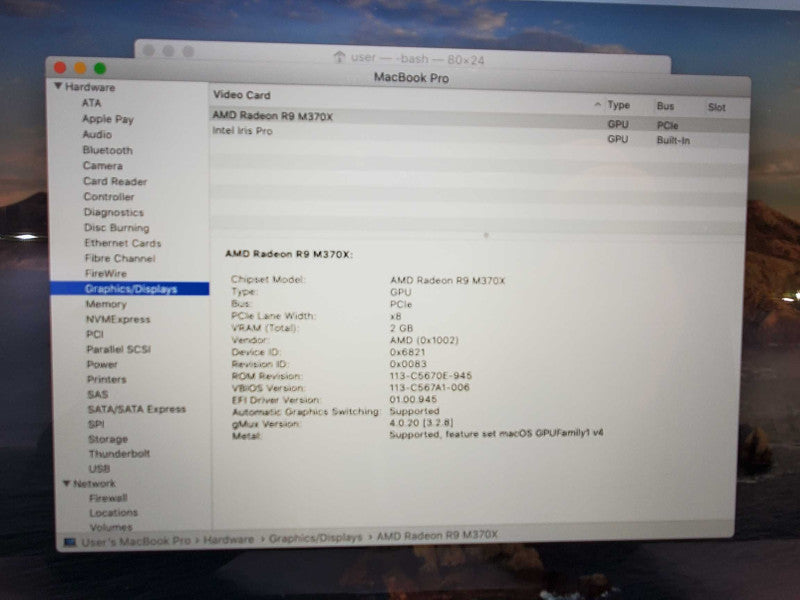The height and width of the screenshot is (600, 800).
Task: Select SATA/SATA Express entry
Action: click(137, 409)
